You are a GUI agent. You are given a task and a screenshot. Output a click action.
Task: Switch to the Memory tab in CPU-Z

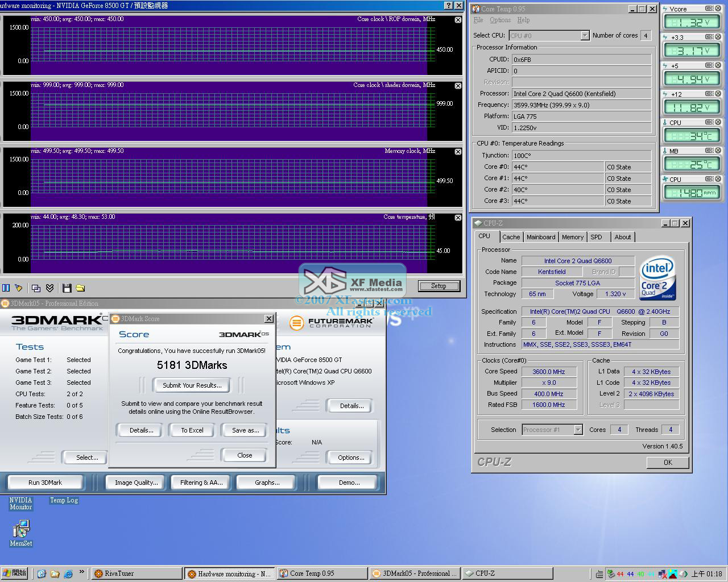click(x=572, y=237)
